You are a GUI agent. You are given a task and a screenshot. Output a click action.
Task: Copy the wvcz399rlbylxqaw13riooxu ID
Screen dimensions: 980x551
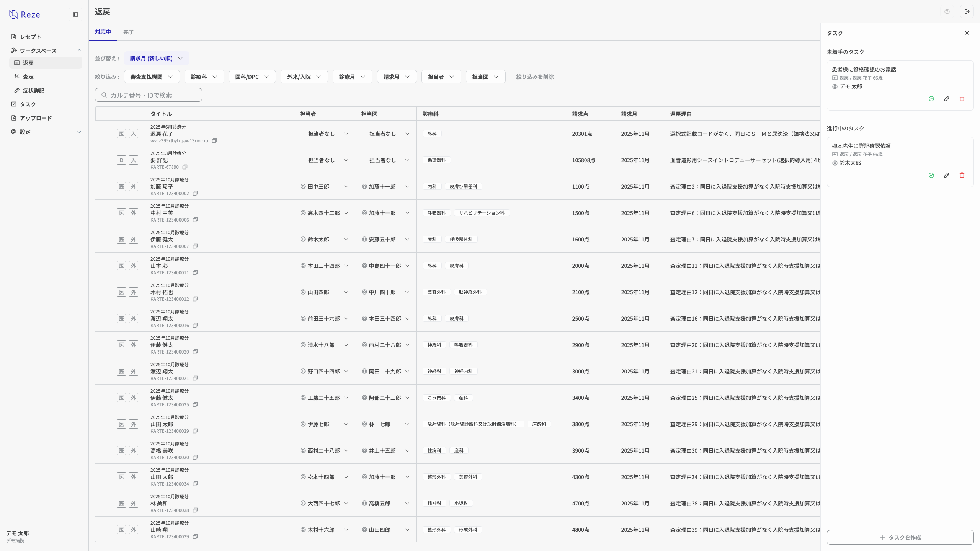click(x=214, y=140)
